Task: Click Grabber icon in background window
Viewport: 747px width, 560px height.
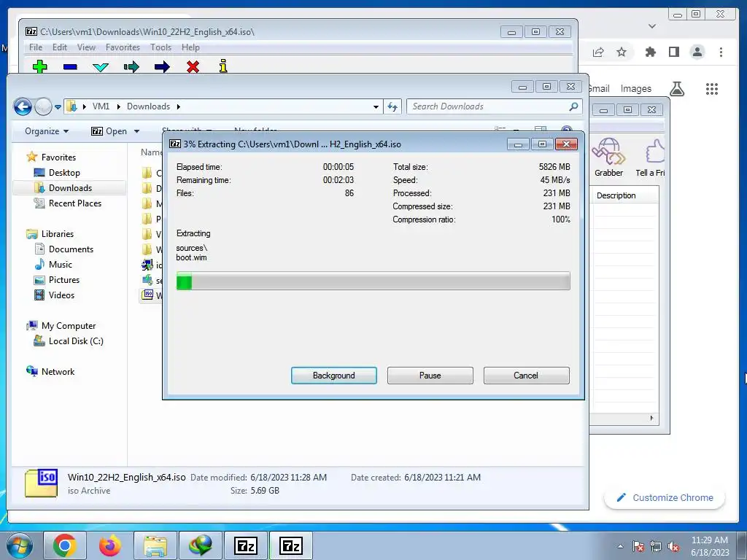Action: pyautogui.click(x=608, y=157)
